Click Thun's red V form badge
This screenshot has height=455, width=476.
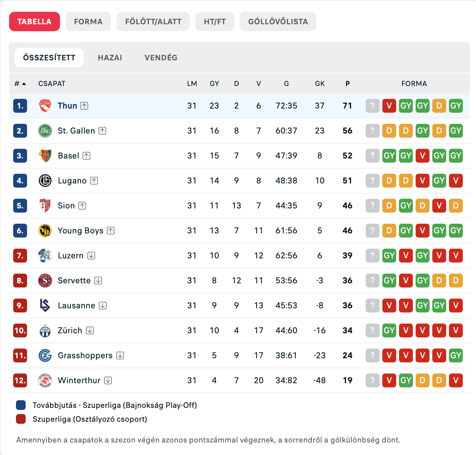point(389,106)
